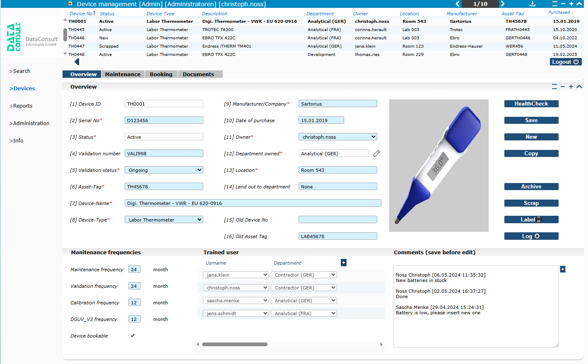Screen dimensions: 588x364
Task: Go to the previous device record arrow
Action: point(458,4)
